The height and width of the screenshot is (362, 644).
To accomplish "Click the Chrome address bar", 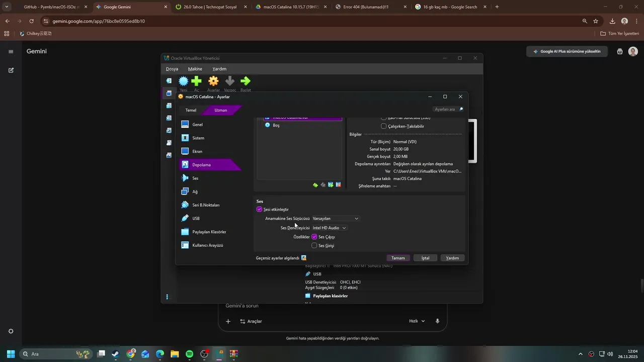I will tap(312, 21).
